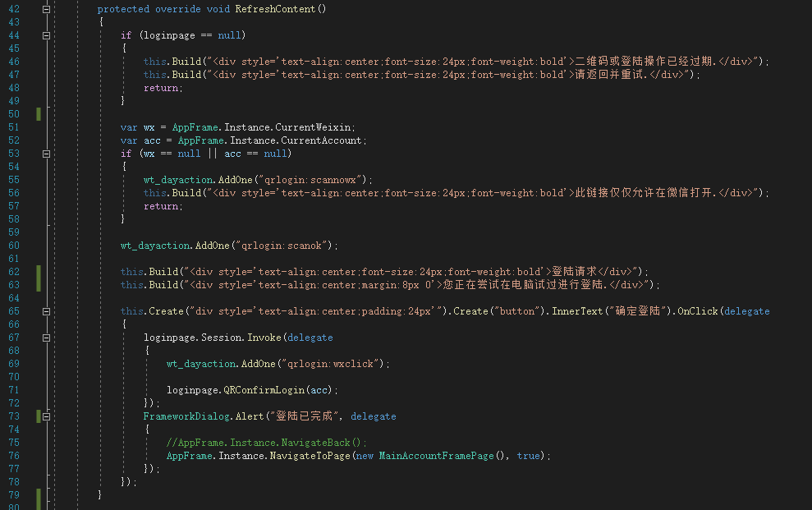
Task: Place the cursor on the 'loginpage == null' condition
Action: 191,35
